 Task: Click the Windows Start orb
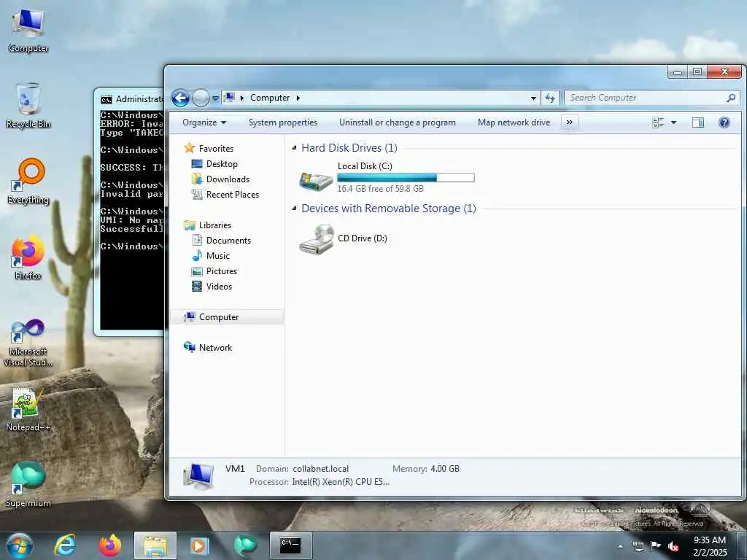[20, 545]
